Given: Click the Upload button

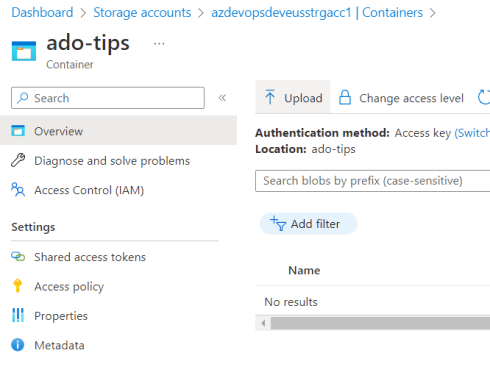Looking at the screenshot, I should pyautogui.click(x=293, y=97).
